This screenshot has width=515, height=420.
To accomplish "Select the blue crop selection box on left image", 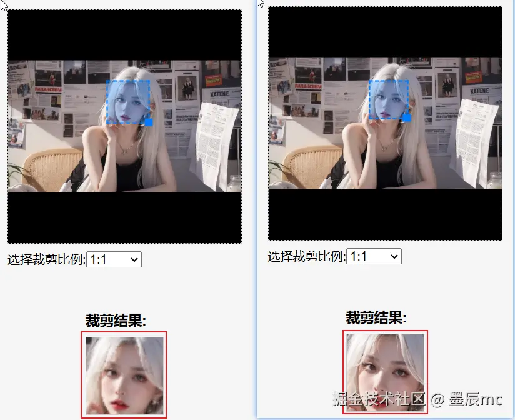I will pyautogui.click(x=128, y=101).
